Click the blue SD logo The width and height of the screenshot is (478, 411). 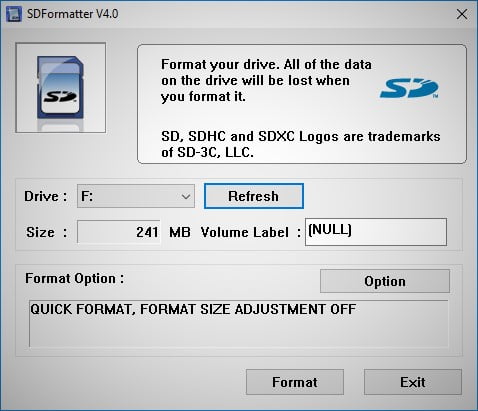click(x=409, y=88)
